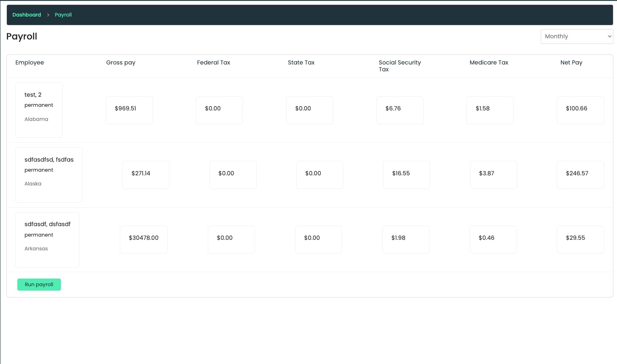Click the Run payroll button
617x364 pixels.
coord(39,284)
